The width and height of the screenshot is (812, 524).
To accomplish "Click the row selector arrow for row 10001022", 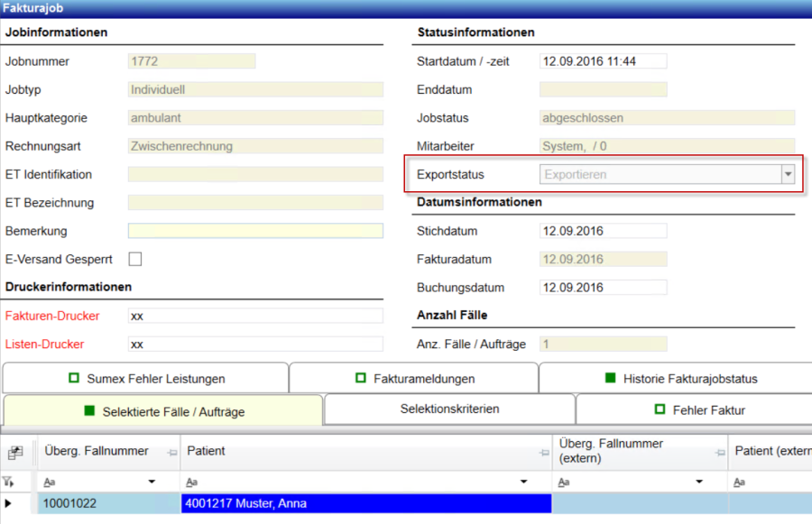I will click(x=10, y=503).
